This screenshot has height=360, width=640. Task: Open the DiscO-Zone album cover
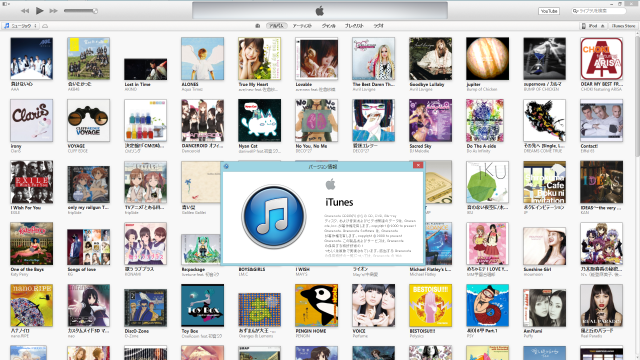coord(146,308)
